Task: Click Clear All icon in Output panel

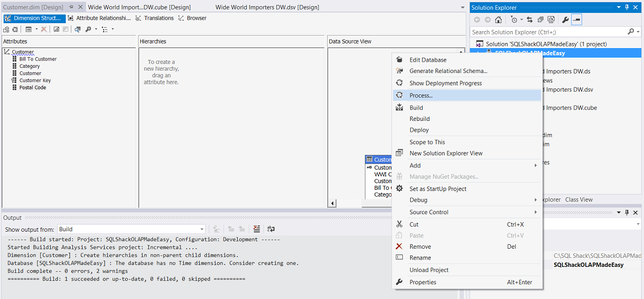Action: (257, 229)
